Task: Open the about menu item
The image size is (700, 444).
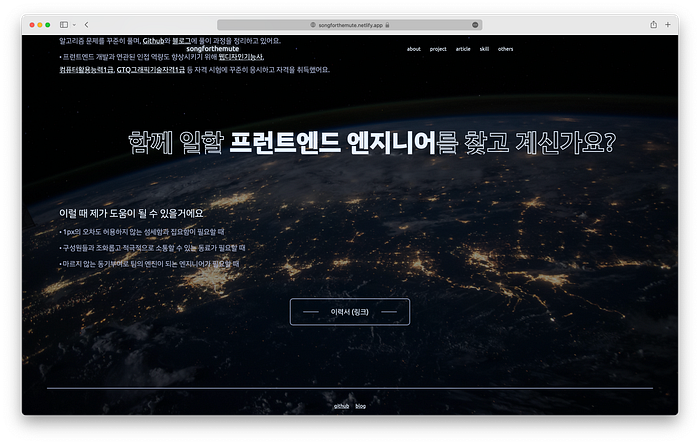Action: tap(414, 49)
